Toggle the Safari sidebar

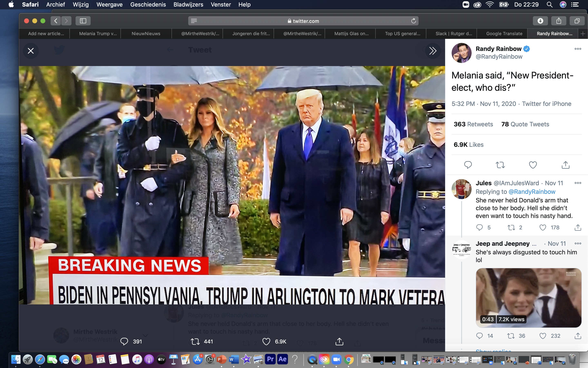[83, 21]
